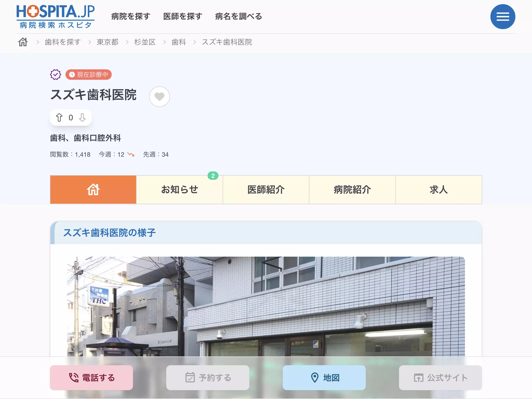Image resolution: width=532 pixels, height=399 pixels.
Task: Open the お知らせ tab
Action: pos(179,190)
